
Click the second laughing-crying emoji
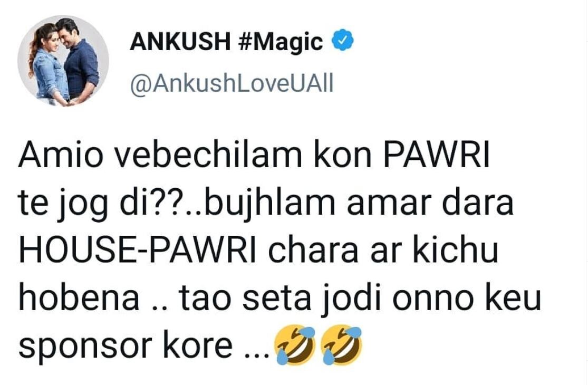pos(342,345)
